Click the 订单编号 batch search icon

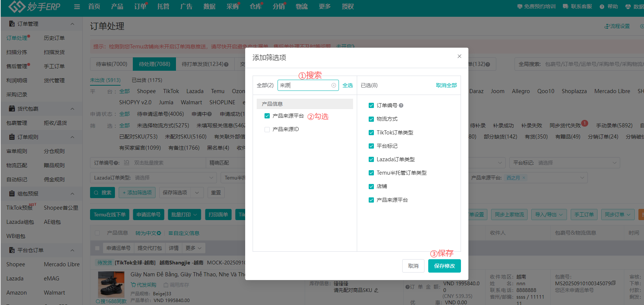point(126,163)
